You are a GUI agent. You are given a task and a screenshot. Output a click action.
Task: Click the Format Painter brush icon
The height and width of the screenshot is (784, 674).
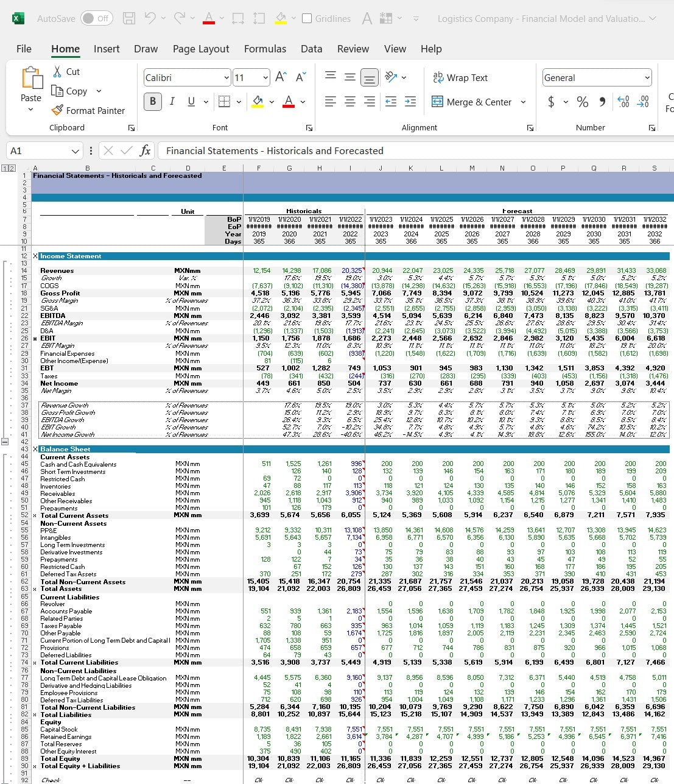pos(57,110)
